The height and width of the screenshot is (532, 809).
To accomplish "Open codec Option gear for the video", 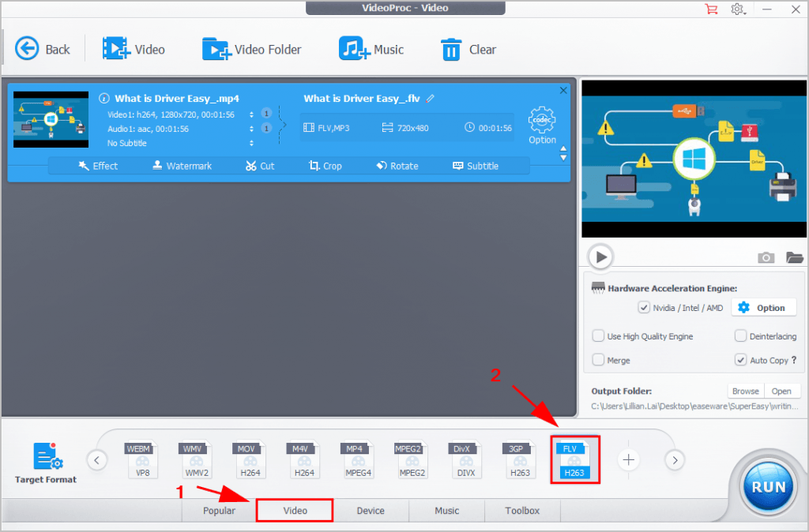I will tap(542, 126).
